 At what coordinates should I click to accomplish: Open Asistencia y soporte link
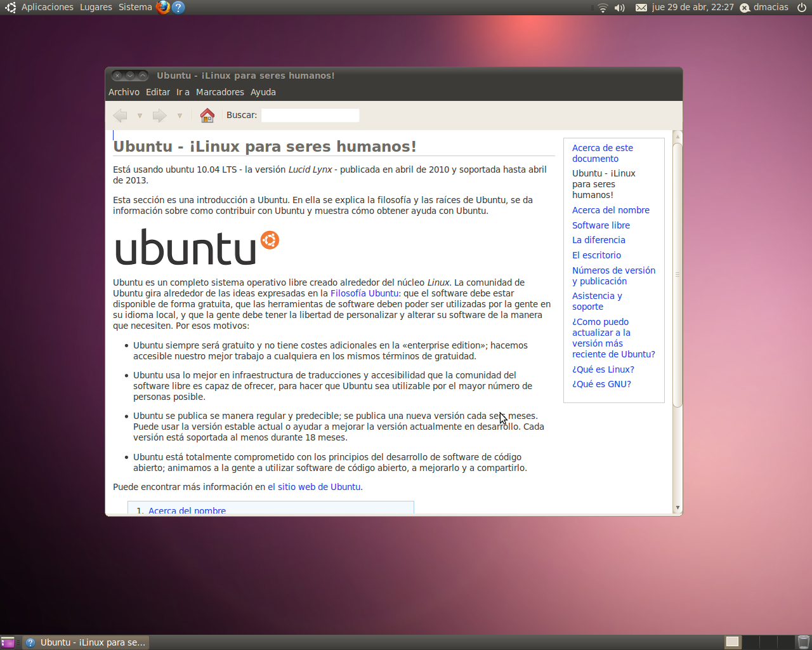[597, 301]
